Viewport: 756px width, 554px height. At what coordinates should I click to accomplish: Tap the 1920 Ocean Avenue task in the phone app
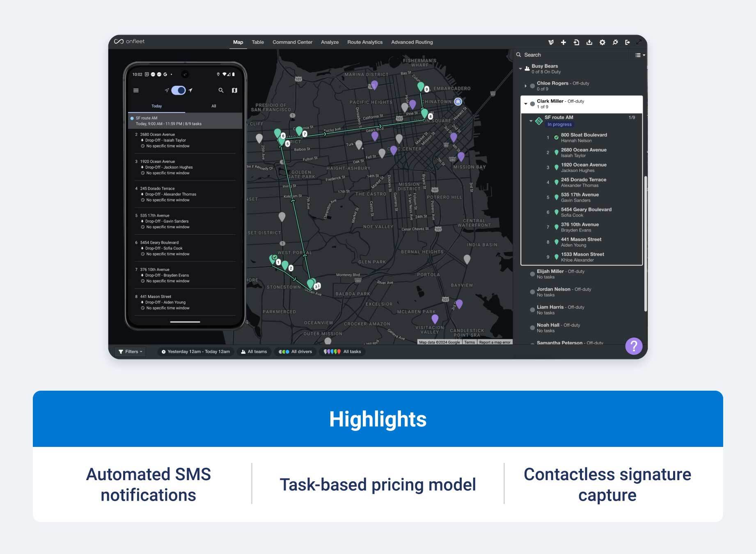185,167
